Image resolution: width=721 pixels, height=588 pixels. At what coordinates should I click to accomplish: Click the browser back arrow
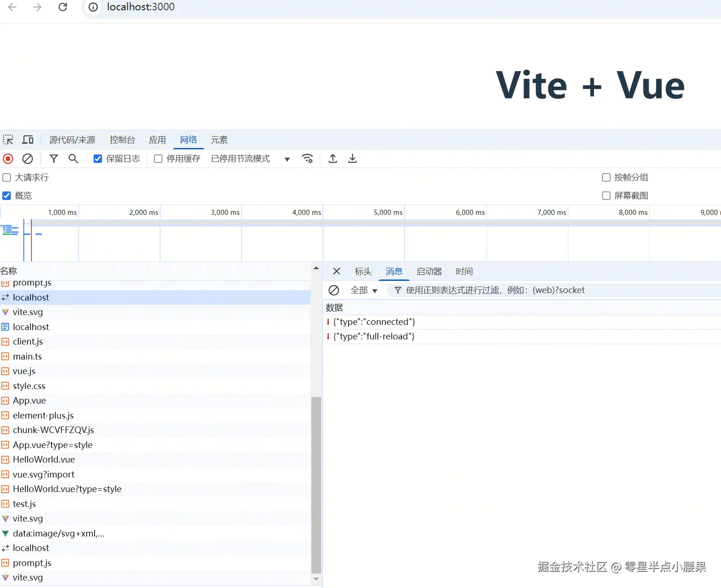(x=13, y=7)
